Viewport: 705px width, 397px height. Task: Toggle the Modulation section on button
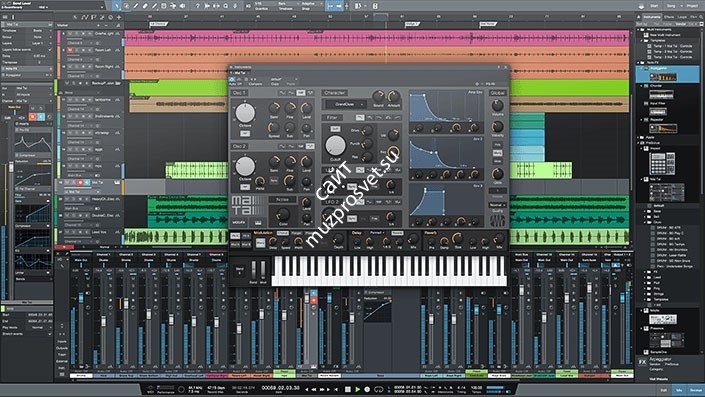click(x=260, y=243)
